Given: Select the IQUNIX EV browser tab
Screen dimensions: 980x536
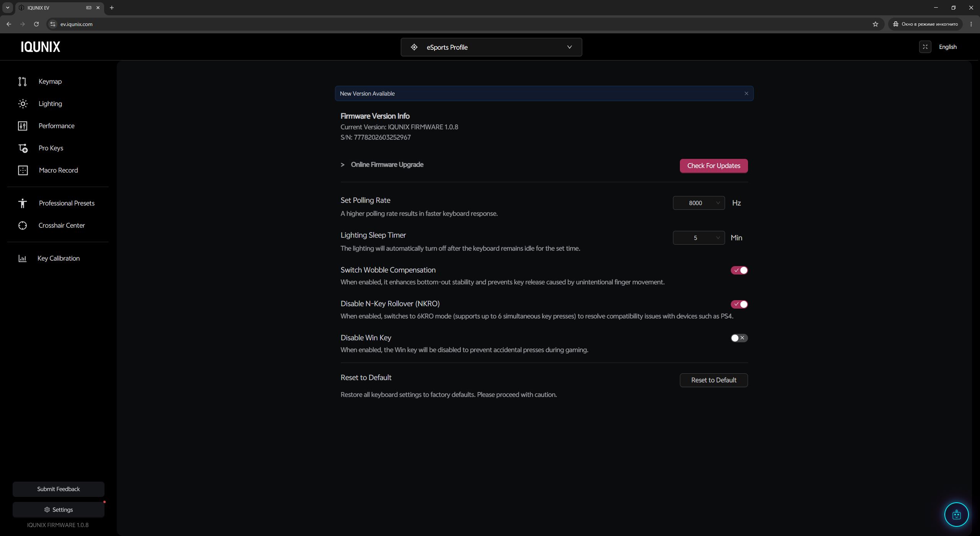Looking at the screenshot, I should coord(59,8).
